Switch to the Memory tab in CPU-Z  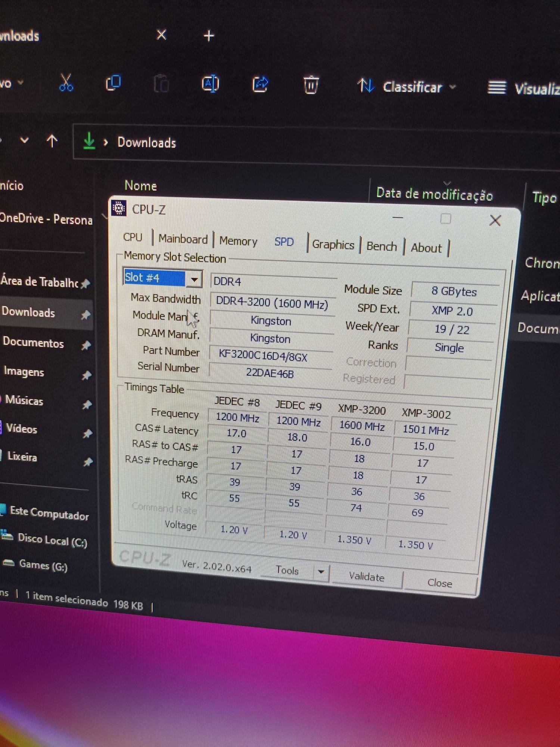[x=238, y=241]
